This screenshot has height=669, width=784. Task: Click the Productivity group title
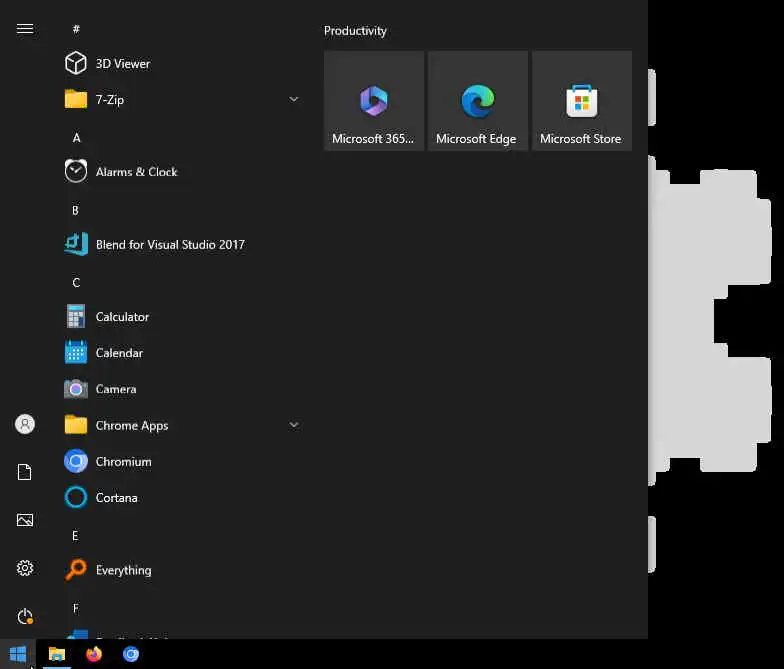[x=355, y=31]
